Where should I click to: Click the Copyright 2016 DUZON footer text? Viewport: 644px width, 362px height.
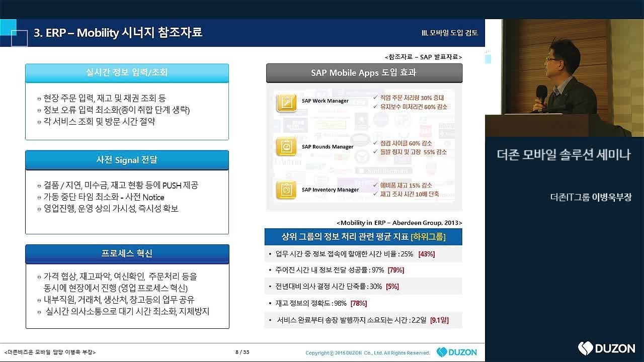(368, 353)
